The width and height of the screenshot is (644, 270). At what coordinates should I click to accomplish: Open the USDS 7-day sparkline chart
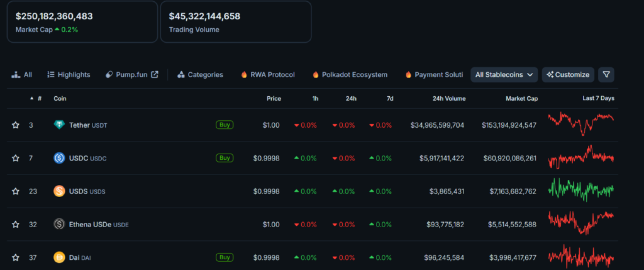581,190
